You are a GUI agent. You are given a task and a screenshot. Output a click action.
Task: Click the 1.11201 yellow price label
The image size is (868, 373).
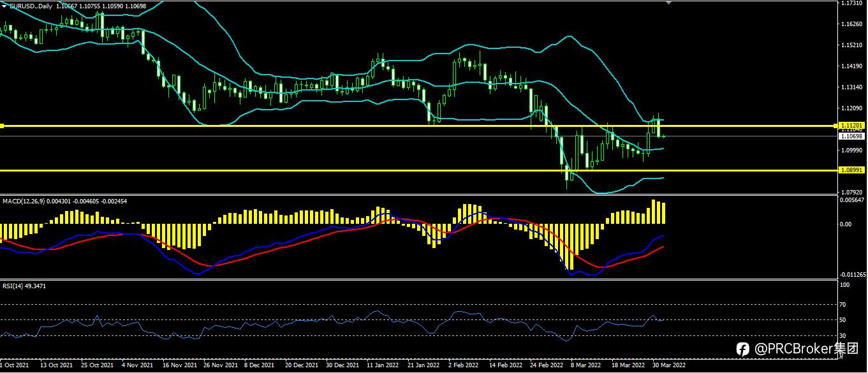coord(851,126)
